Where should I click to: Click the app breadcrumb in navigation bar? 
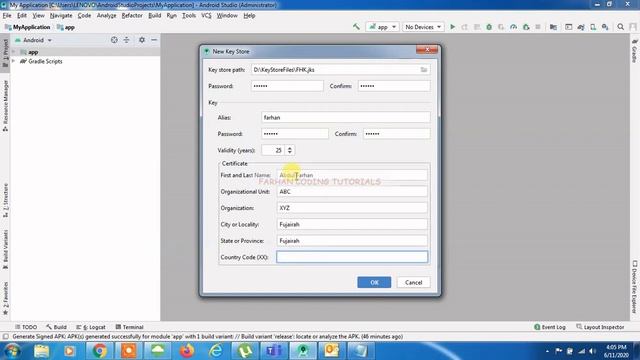[x=66, y=27]
